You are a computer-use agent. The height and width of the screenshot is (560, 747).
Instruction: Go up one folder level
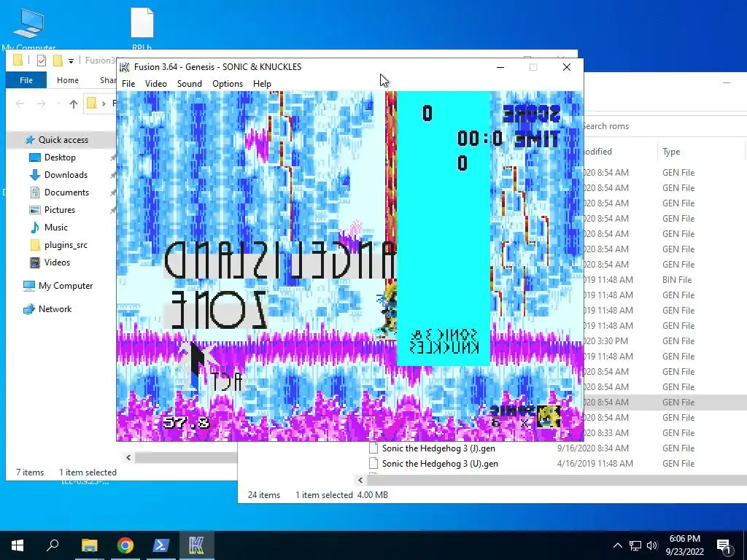(74, 104)
